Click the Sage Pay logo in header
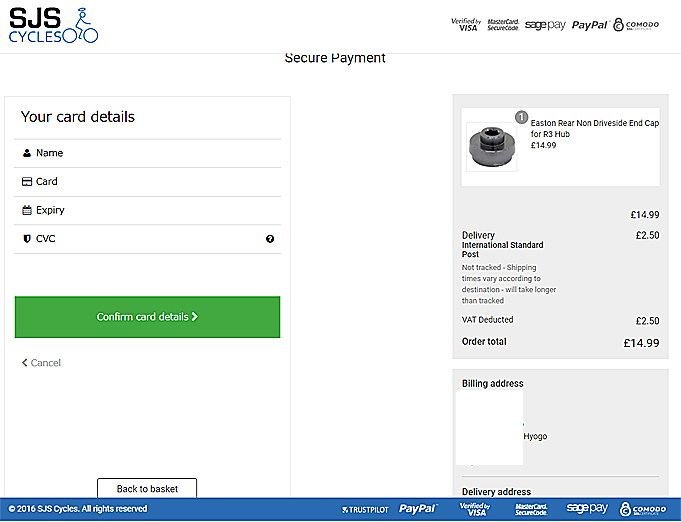Screen dimensions: 681x522 coord(545,25)
